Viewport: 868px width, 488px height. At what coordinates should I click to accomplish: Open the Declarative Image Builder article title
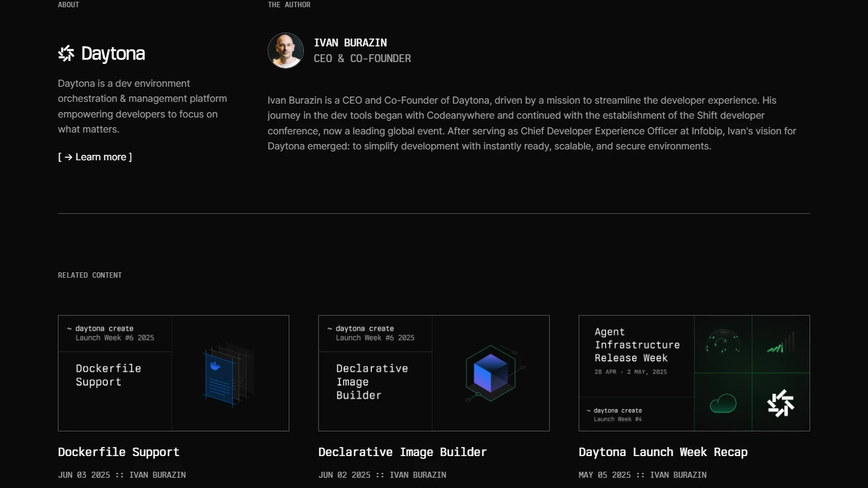[x=403, y=452]
